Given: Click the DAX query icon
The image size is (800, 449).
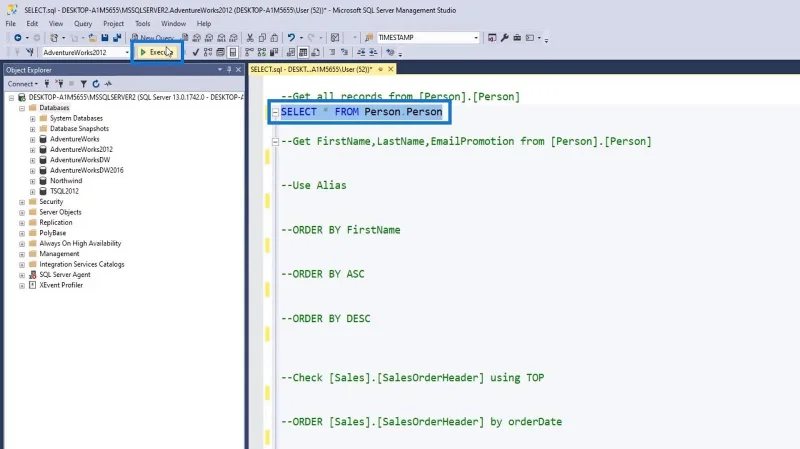Looking at the screenshot, I should pos(234,38).
